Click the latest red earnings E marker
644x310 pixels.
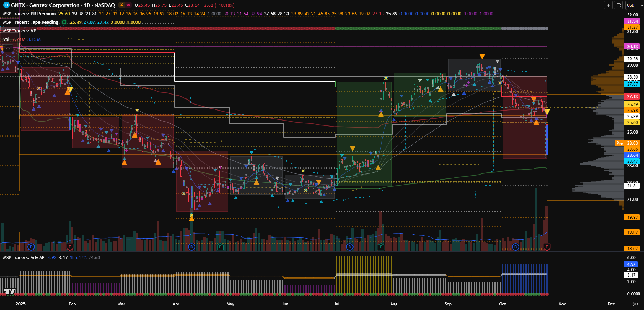pos(547,247)
